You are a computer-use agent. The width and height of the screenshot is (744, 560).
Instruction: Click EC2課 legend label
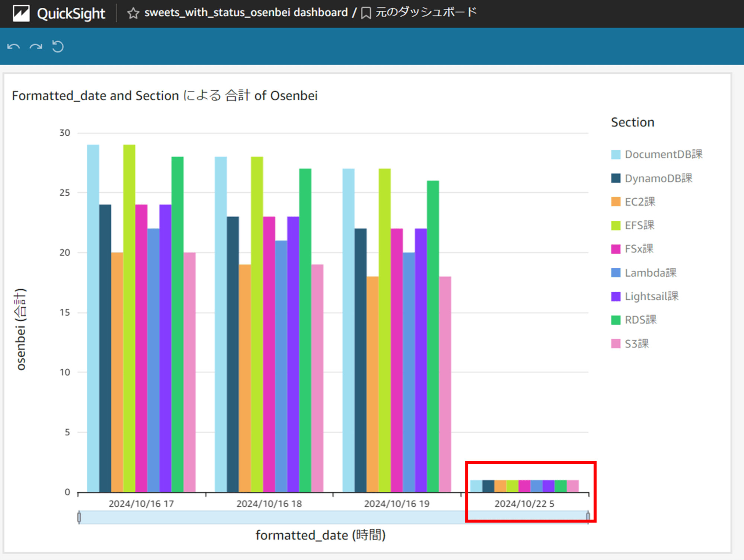click(640, 202)
